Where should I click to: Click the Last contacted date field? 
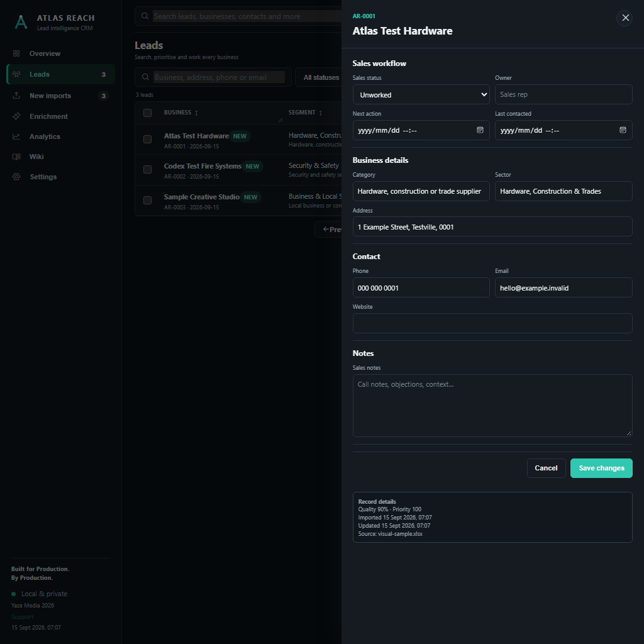(x=564, y=130)
